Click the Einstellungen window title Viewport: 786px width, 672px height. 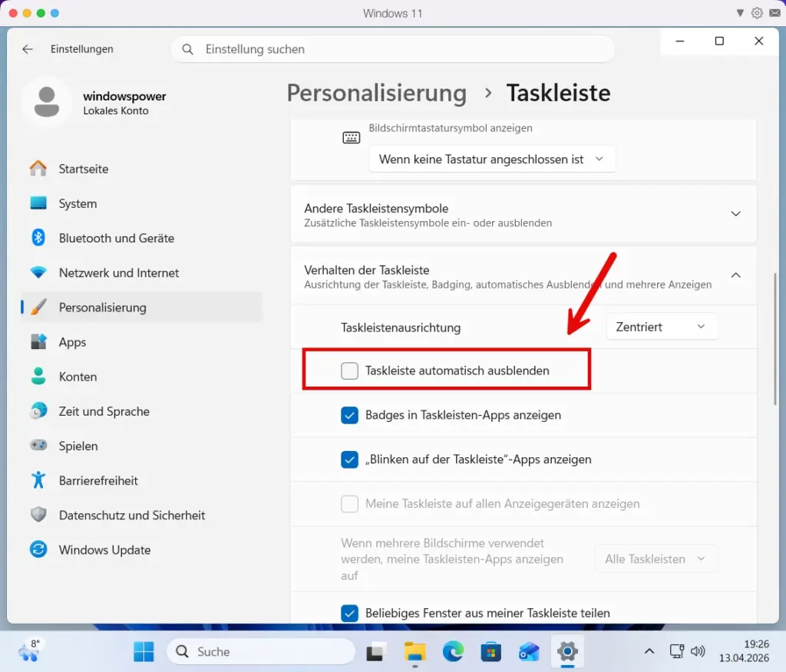coord(81,49)
